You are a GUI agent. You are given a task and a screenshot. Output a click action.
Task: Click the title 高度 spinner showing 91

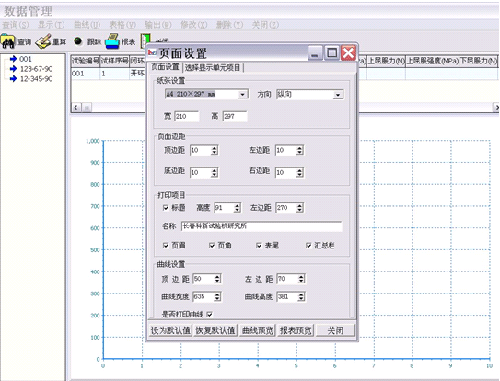(227, 208)
